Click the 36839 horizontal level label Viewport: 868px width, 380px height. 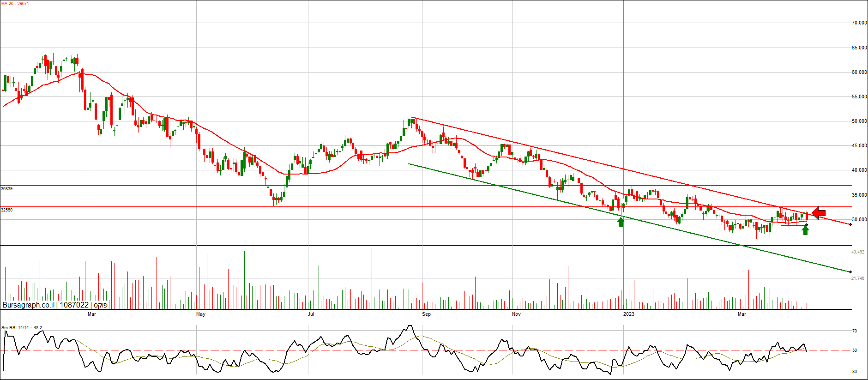click(7, 188)
